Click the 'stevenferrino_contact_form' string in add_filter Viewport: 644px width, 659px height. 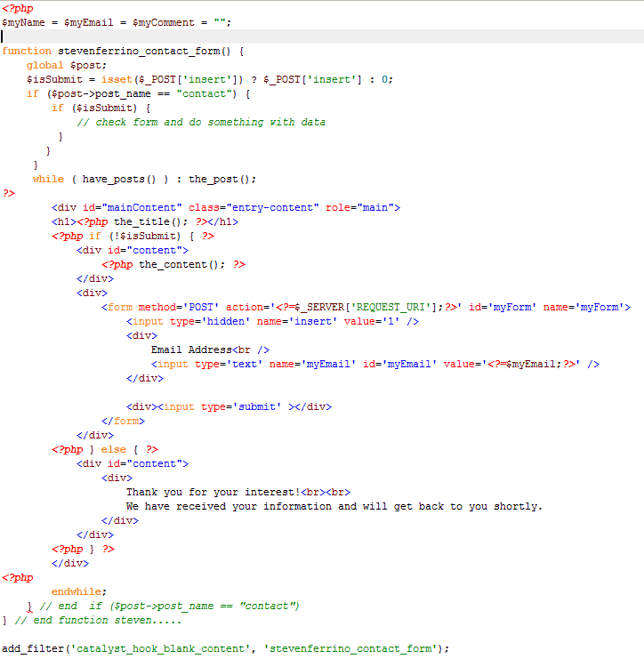tap(350, 649)
